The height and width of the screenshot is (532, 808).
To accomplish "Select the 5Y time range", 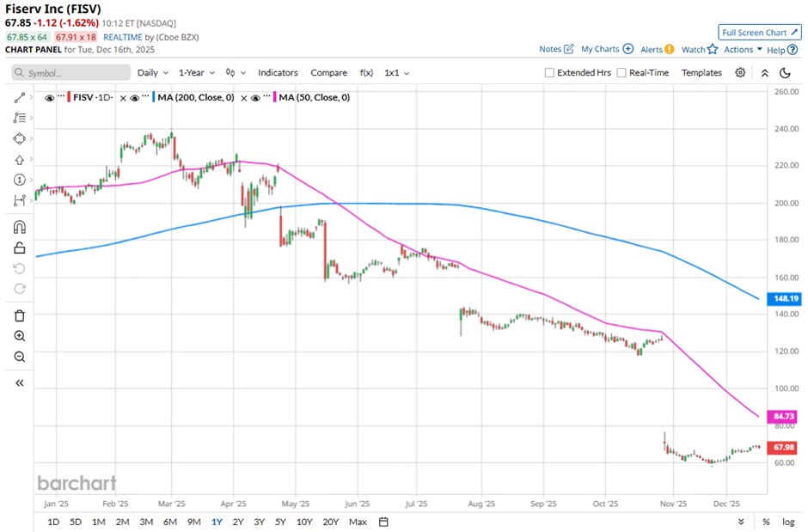I will (280, 522).
